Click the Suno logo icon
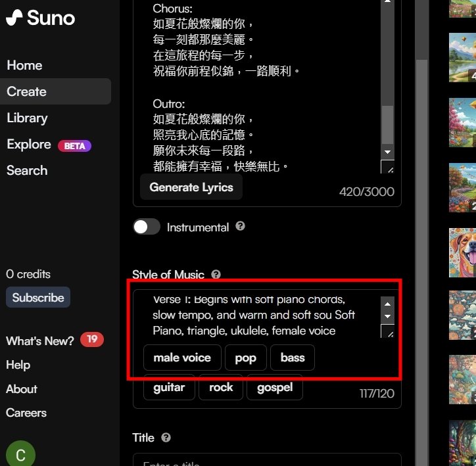Screen dimensions: 476x466 (x=14, y=18)
